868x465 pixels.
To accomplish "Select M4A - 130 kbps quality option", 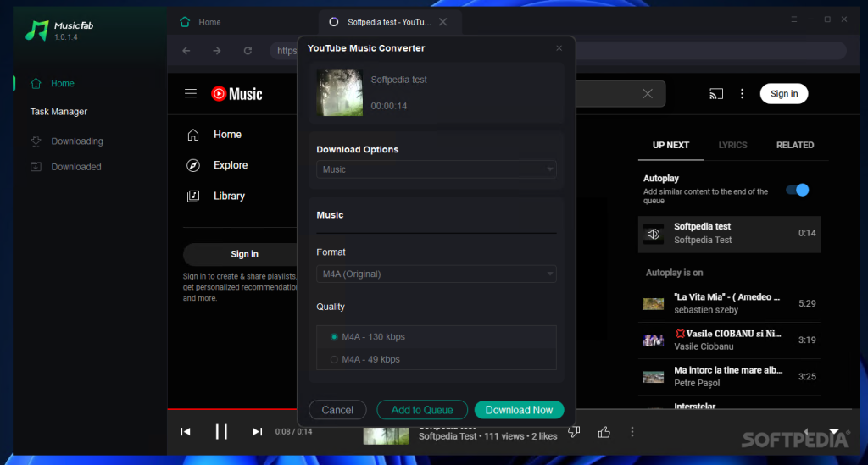I will click(334, 337).
